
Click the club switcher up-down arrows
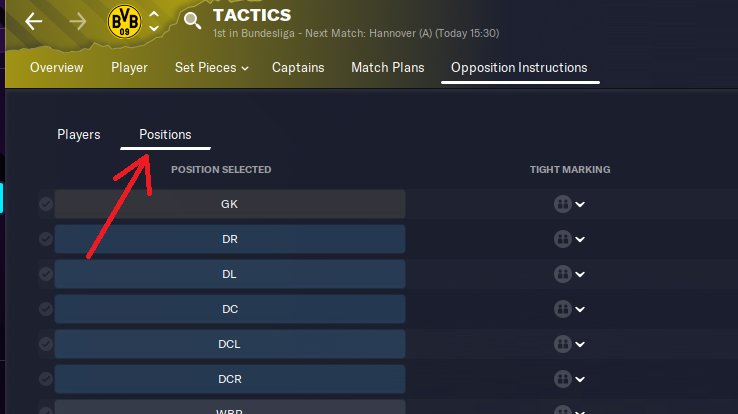pos(154,22)
